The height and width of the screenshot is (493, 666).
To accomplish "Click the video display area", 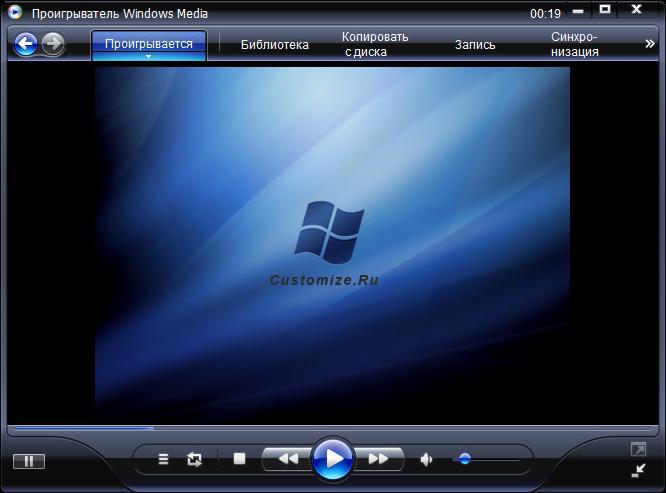I will (x=332, y=242).
